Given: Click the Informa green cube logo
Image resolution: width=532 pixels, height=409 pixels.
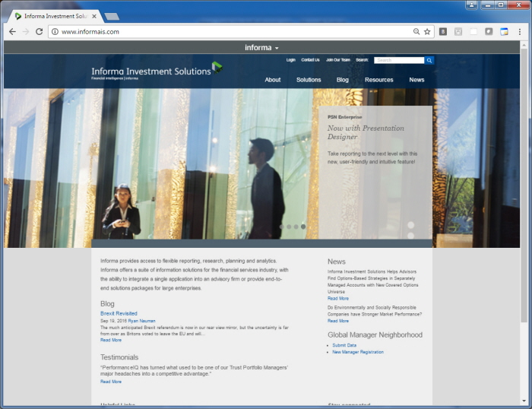Looking at the screenshot, I should coord(217,68).
